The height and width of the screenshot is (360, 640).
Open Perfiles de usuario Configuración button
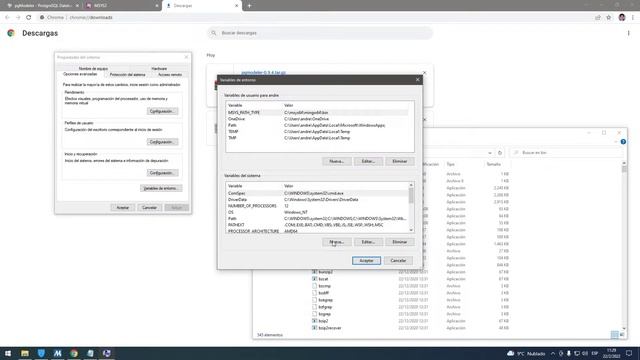[x=162, y=142]
